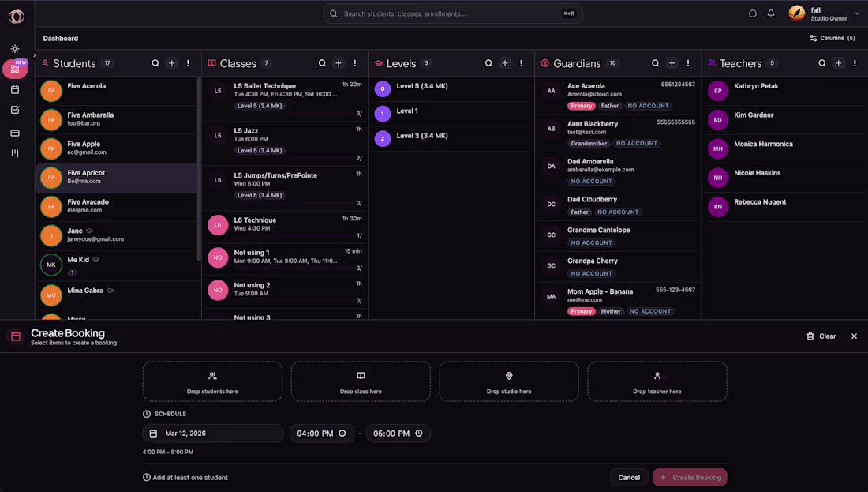Add a new student with the plus icon
The width and height of the screenshot is (868, 492).
point(171,63)
